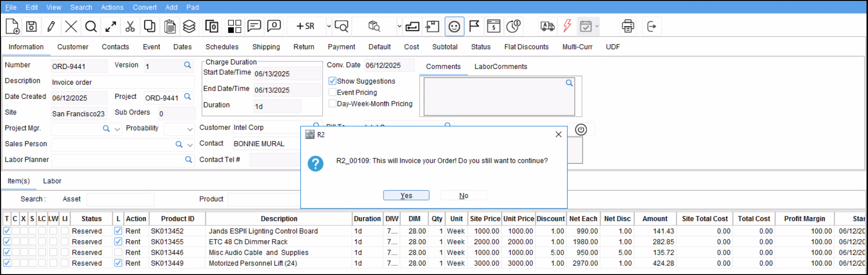This screenshot has height=275, width=868.
Task: Click the red lightning bolt icon
Action: (x=567, y=27)
